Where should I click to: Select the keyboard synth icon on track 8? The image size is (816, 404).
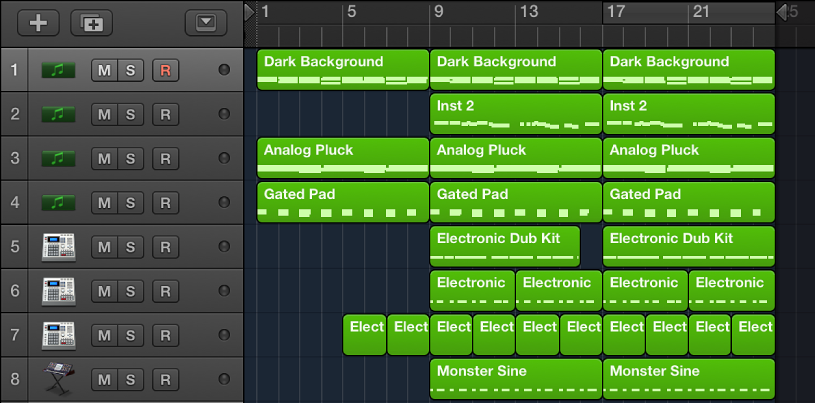(x=58, y=378)
